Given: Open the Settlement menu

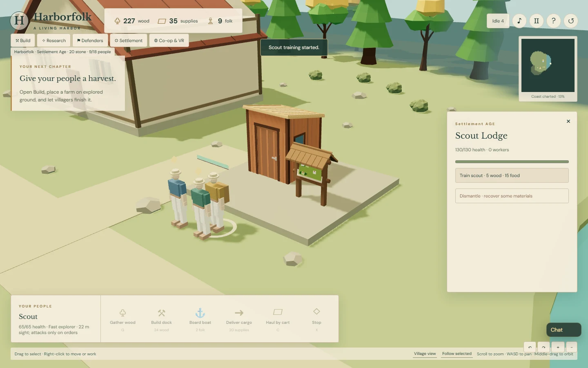Looking at the screenshot, I should tap(129, 40).
